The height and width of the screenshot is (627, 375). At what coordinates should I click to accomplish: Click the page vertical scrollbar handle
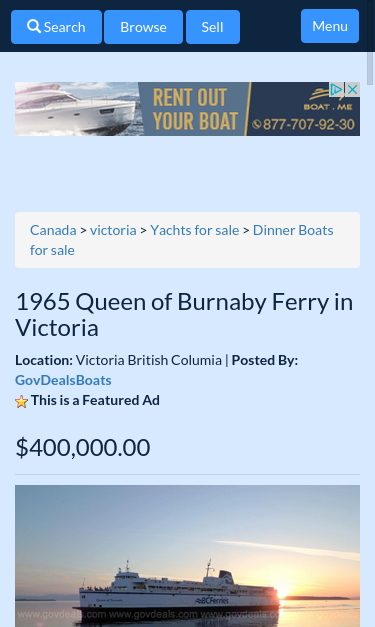coord(370,68)
